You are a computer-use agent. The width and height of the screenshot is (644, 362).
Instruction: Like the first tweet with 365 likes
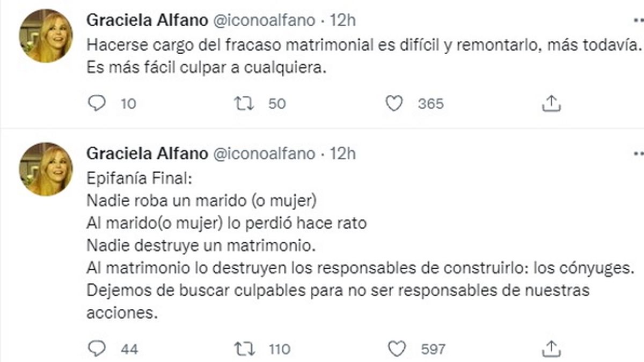pos(395,103)
